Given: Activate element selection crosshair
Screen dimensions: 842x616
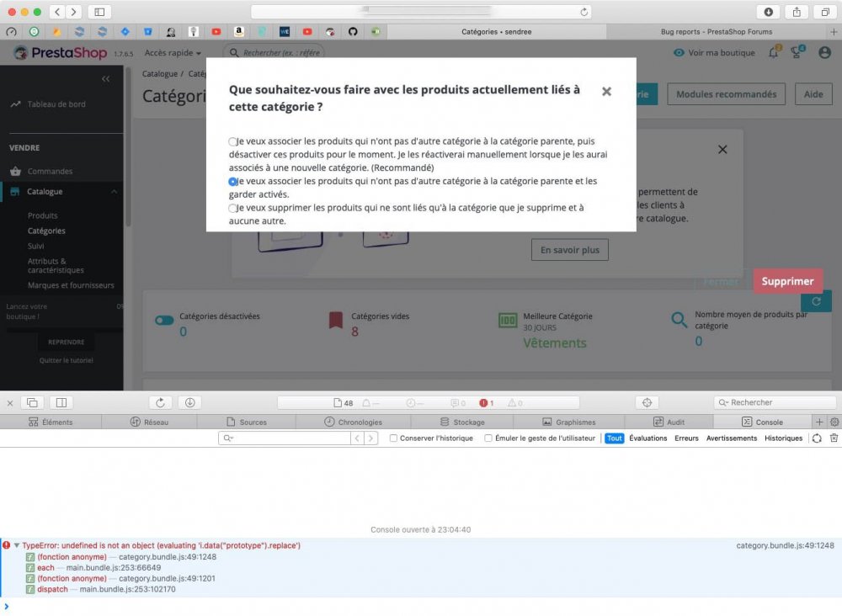Looking at the screenshot, I should coord(647,402).
